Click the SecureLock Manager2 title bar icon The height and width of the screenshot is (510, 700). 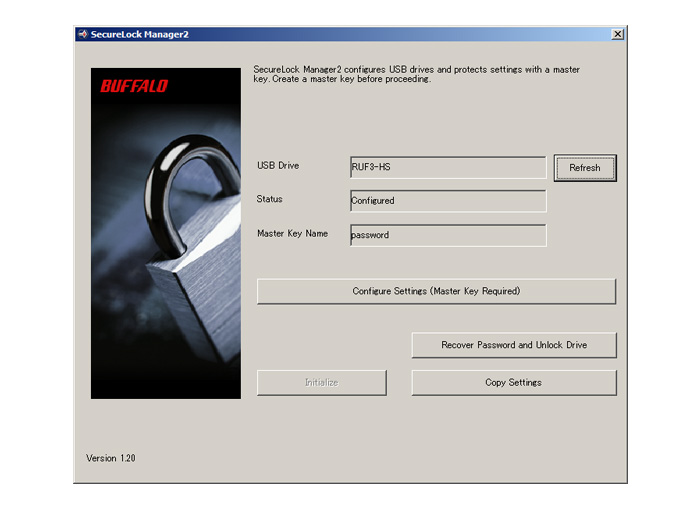[83, 34]
